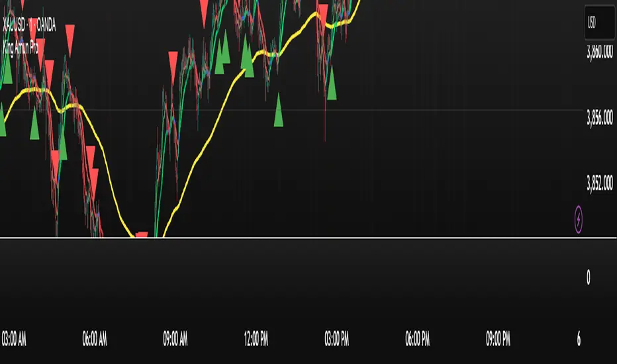Click the 12:00 PM time axis label
Screen dimensions: 617x364
256,338
